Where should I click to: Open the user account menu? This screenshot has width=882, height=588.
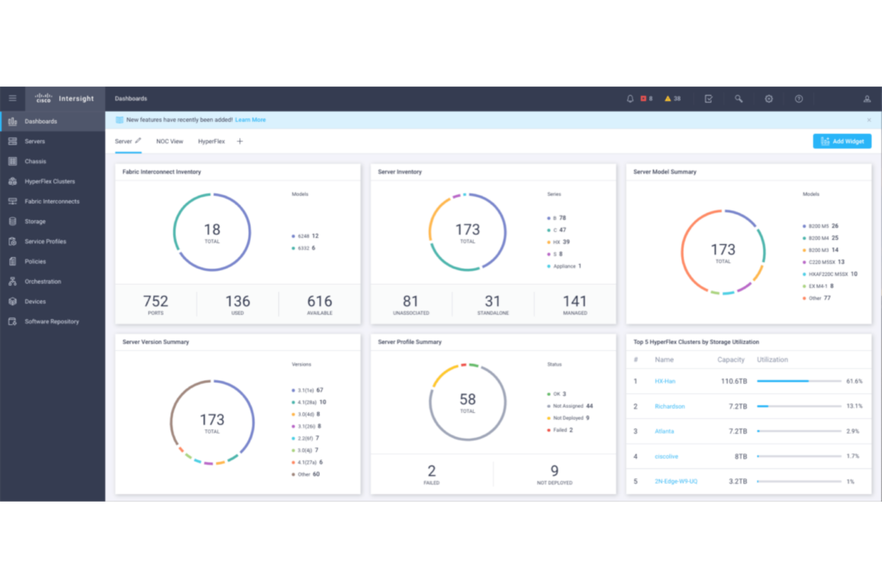(x=867, y=98)
